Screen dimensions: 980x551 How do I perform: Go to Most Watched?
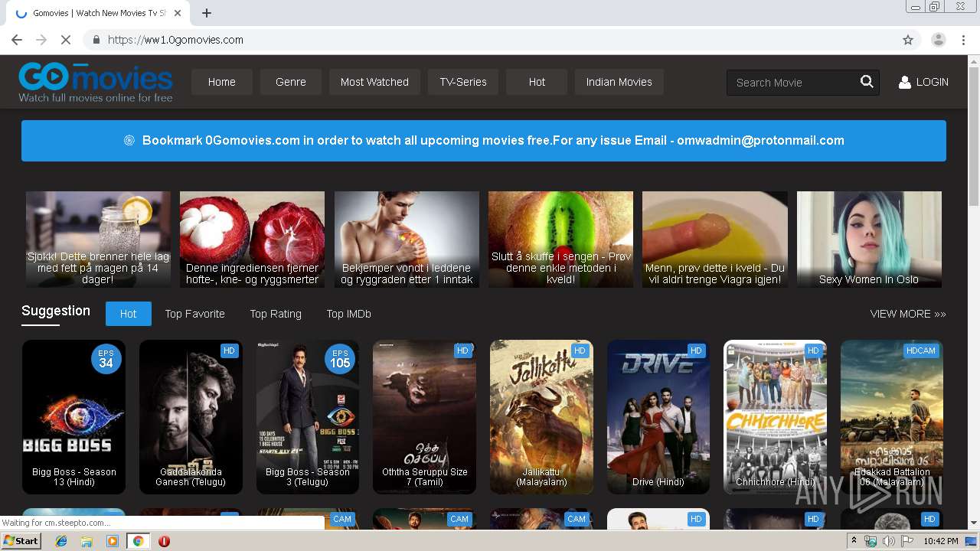click(374, 82)
